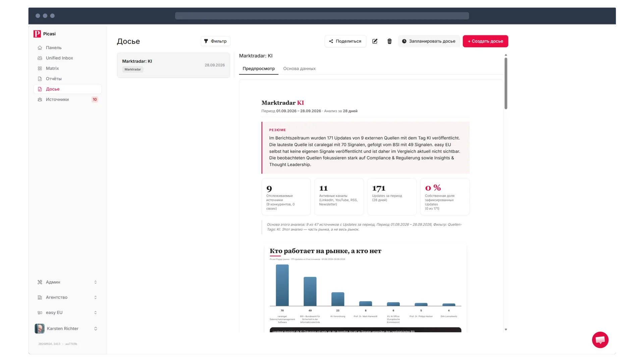Click Запланировать досье button

(x=429, y=41)
